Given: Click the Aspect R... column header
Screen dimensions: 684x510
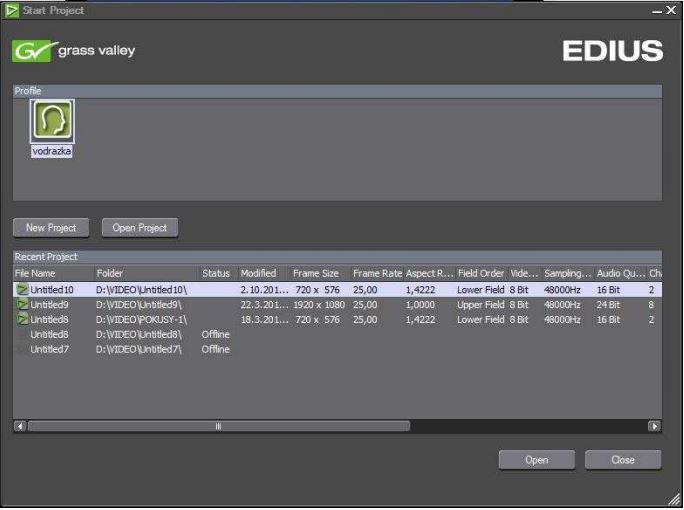Looking at the screenshot, I should 429,274.
